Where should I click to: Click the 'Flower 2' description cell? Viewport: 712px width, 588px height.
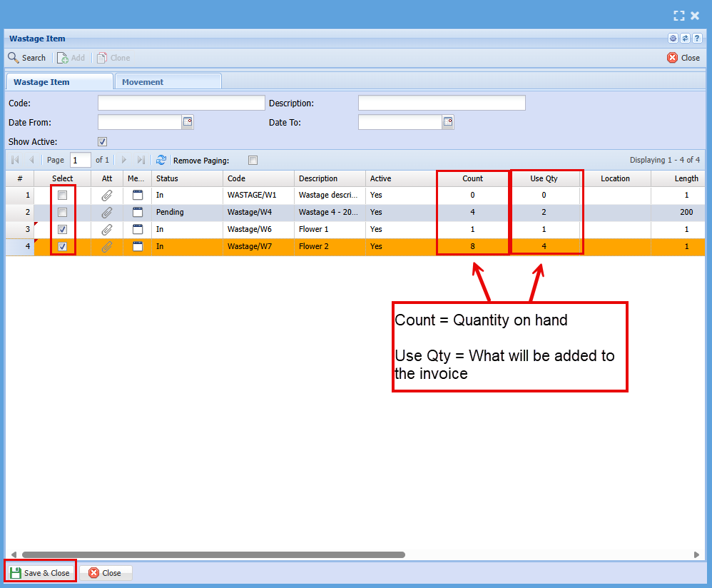[330, 247]
